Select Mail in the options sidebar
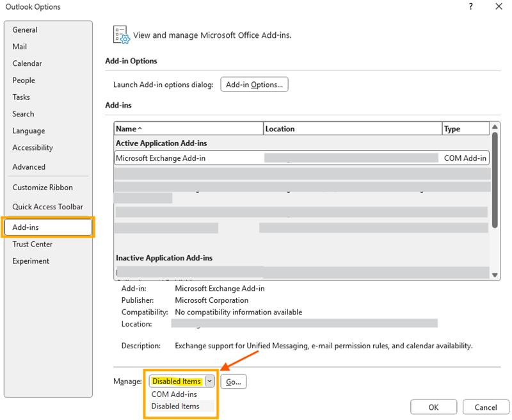 coord(20,47)
